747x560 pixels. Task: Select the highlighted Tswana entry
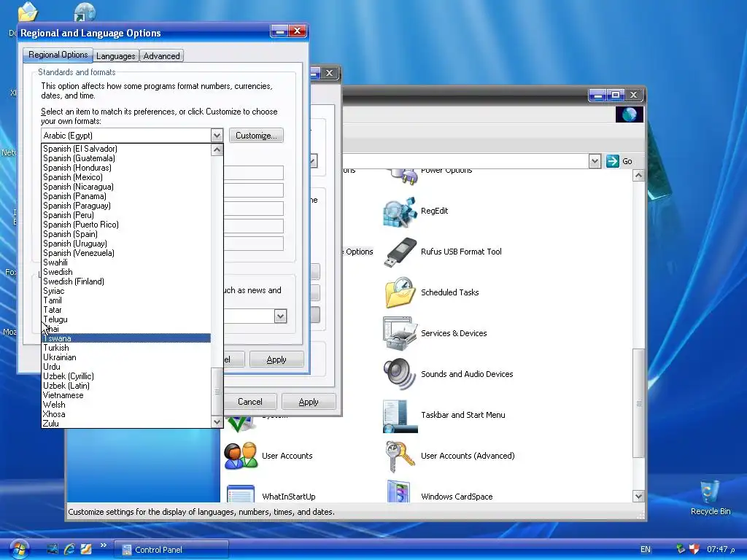[x=126, y=338]
